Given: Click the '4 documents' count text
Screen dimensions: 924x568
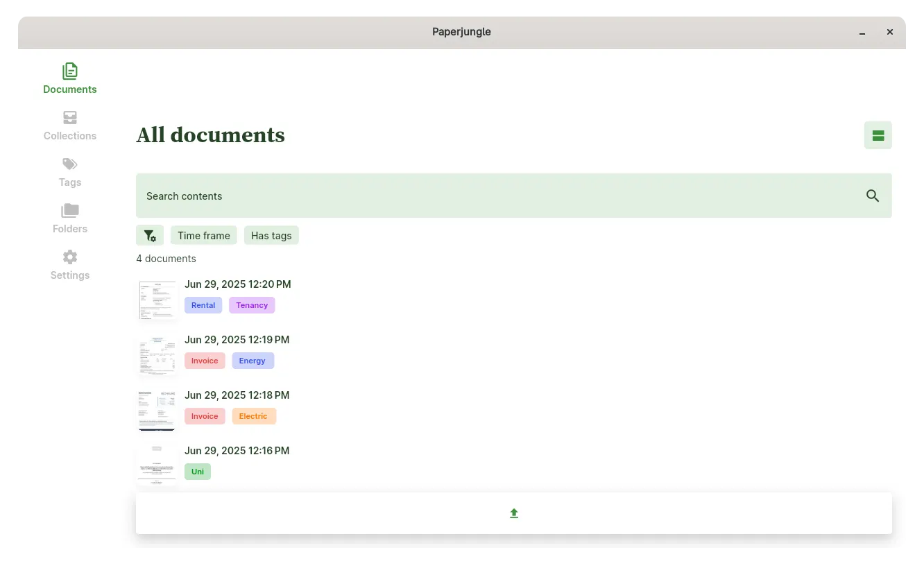Looking at the screenshot, I should pos(166,259).
